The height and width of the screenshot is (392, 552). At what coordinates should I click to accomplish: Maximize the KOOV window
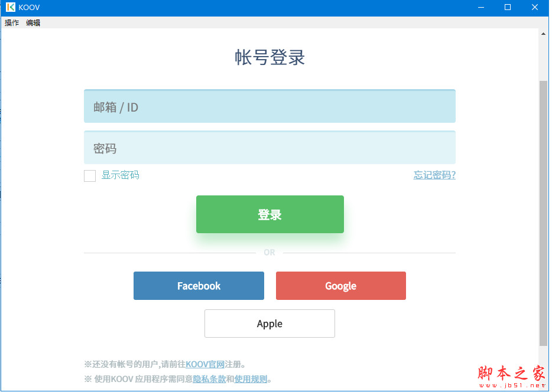(508, 8)
